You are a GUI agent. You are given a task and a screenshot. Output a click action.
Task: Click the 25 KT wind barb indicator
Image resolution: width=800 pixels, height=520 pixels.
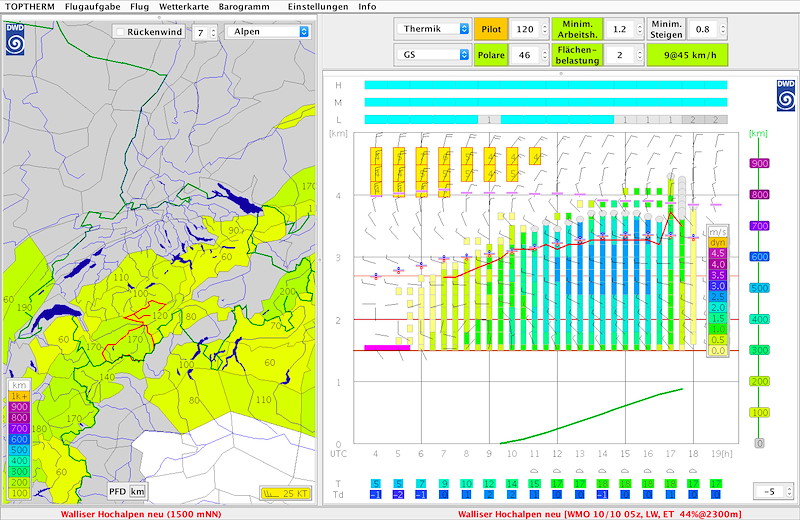tap(285, 493)
